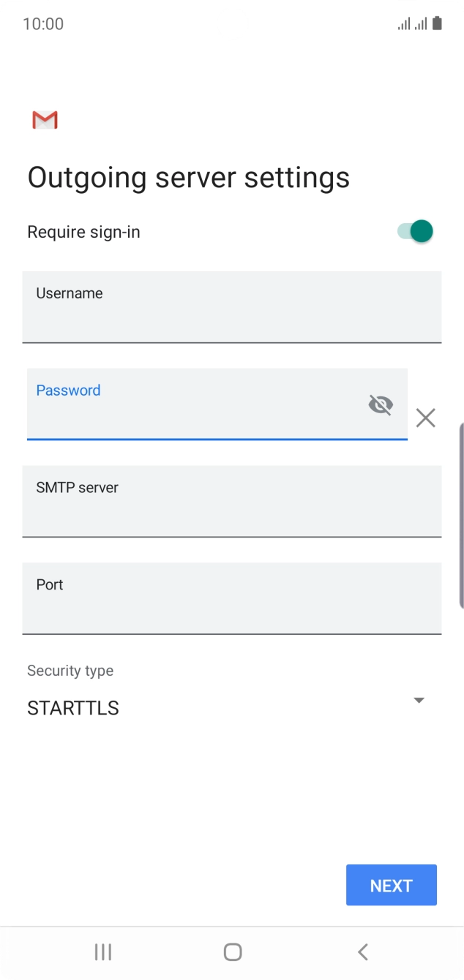This screenshot has height=980, width=464.
Task: Tap the Outgoing server settings heading
Action: [x=188, y=177]
